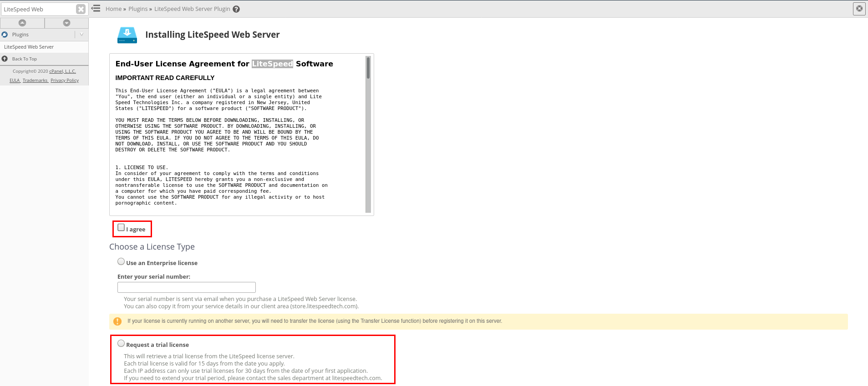Collapse the Plugins section chevron
The image size is (868, 386).
click(81, 35)
